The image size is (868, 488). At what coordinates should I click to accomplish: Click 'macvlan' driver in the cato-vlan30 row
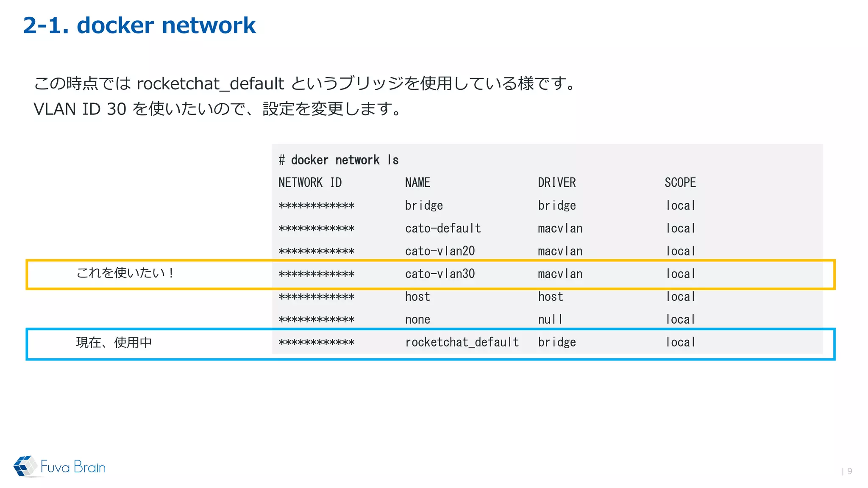[560, 274]
